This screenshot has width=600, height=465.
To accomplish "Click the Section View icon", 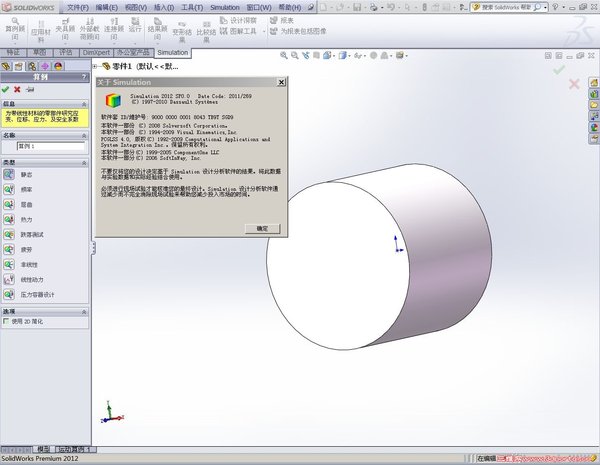I will 316,55.
